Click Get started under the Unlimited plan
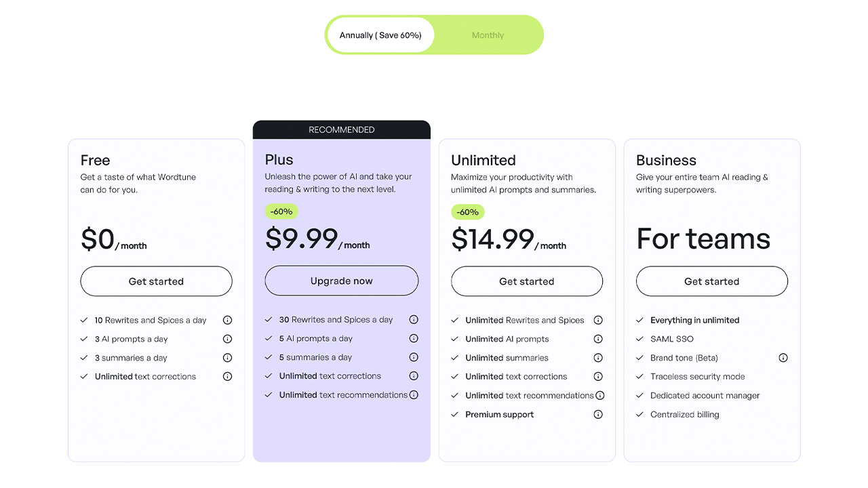This screenshot has height=488, width=868. click(527, 281)
